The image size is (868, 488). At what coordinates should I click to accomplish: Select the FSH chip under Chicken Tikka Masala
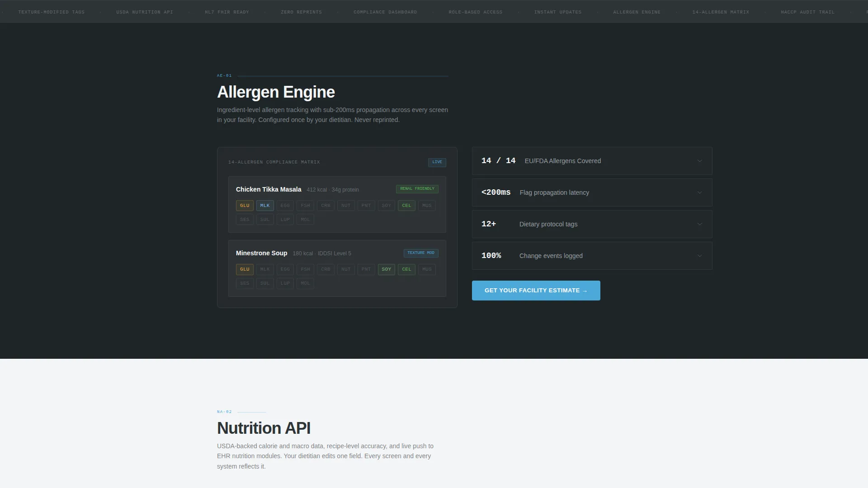[x=306, y=206]
